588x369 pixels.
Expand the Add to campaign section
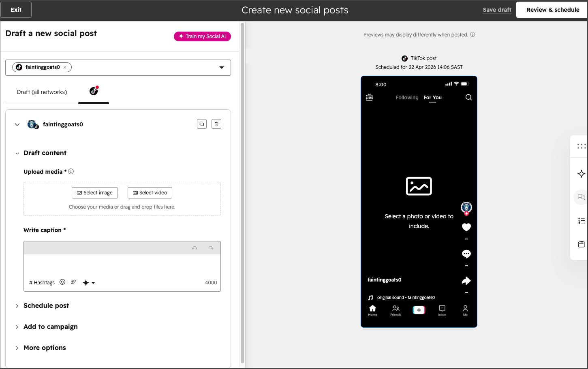coord(51,327)
